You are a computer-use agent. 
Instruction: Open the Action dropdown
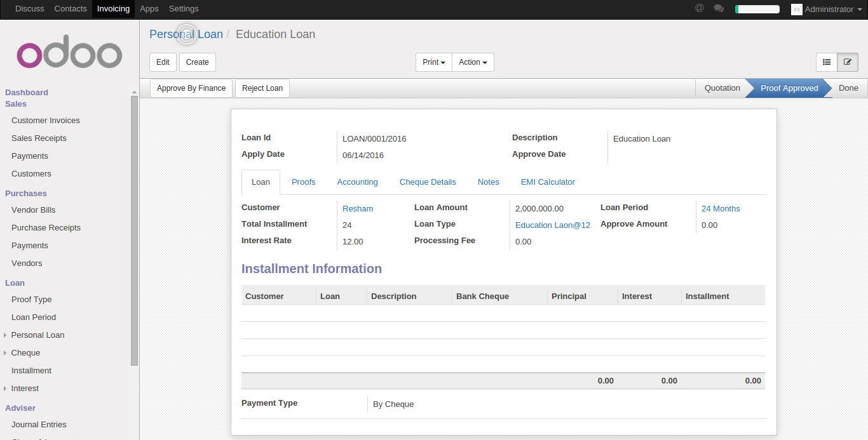coord(473,62)
